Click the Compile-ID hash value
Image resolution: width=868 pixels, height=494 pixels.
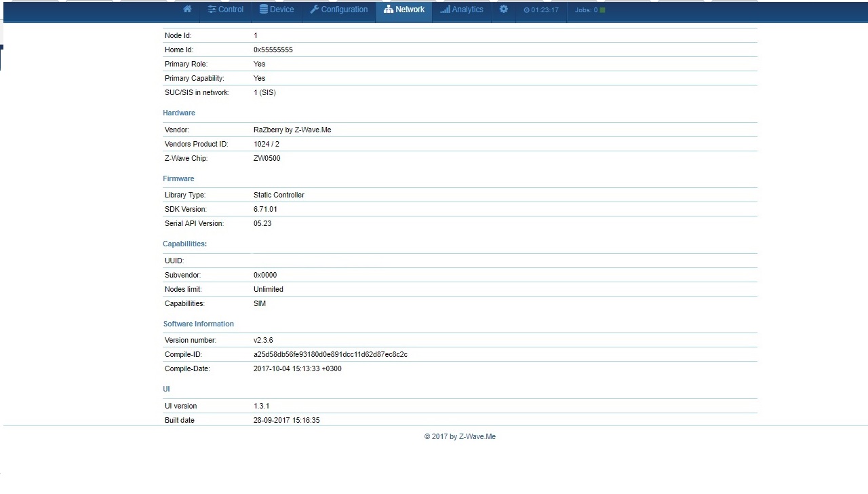[330, 354]
